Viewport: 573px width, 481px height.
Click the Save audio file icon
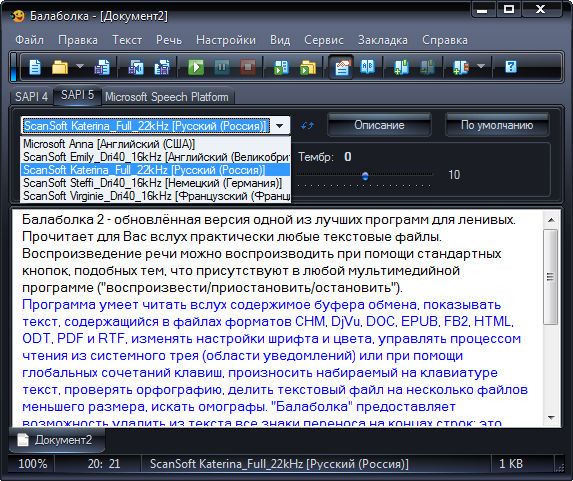136,67
